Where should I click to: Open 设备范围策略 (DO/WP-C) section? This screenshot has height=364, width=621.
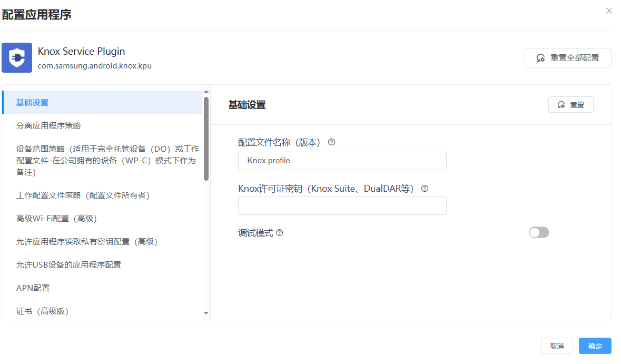(102, 161)
